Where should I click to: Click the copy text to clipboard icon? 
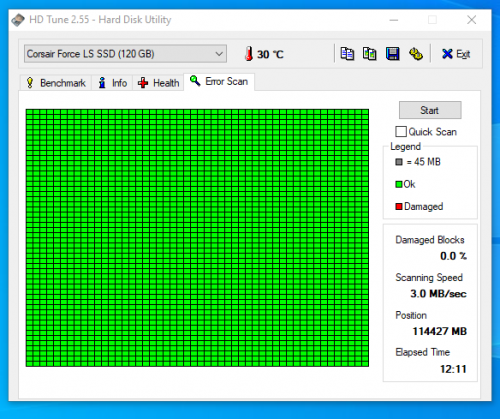pos(347,54)
